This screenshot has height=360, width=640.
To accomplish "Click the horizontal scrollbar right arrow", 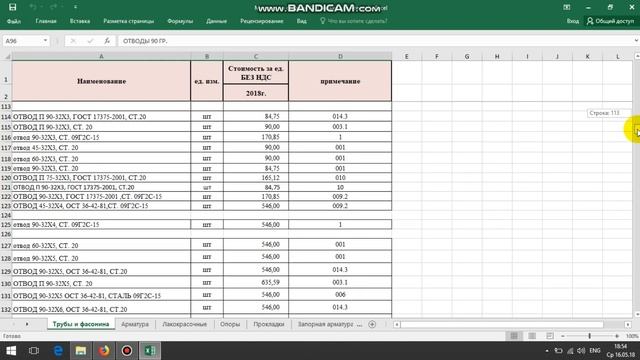I will 628,324.
